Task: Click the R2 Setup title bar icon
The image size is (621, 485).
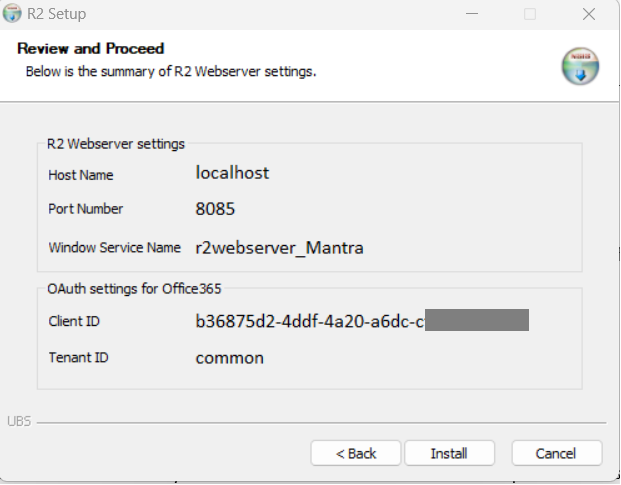Action: tap(13, 14)
